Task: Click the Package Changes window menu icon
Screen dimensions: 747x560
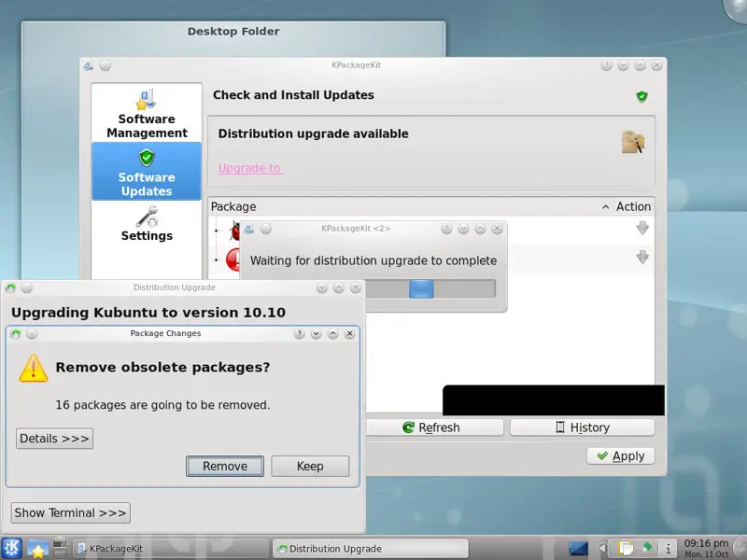Action: click(x=16, y=334)
